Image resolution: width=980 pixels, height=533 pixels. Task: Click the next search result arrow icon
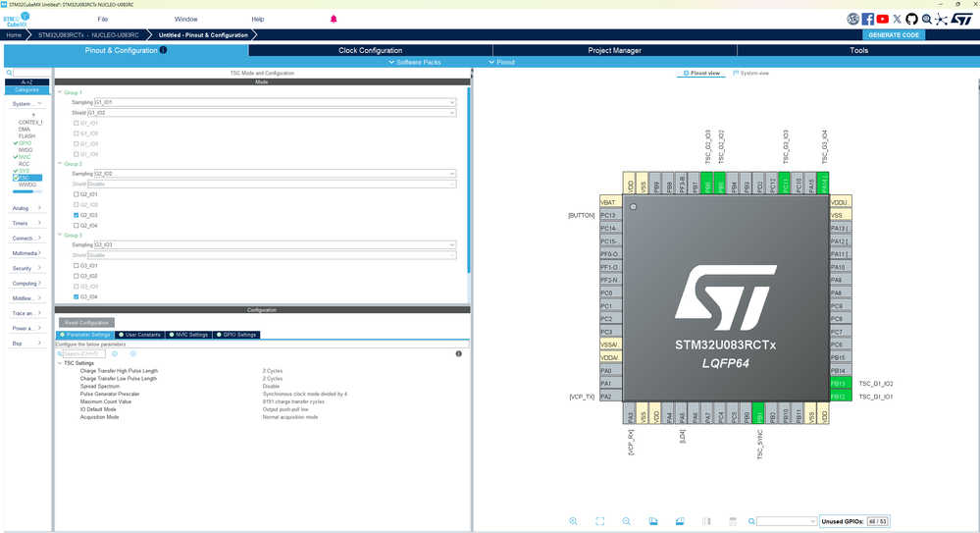[x=133, y=354]
